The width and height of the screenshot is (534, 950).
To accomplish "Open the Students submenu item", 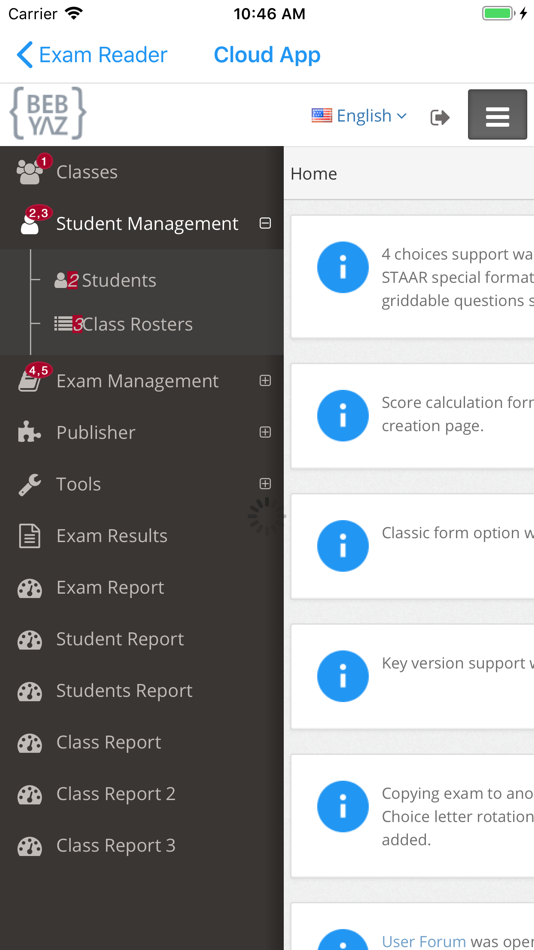I will tap(119, 281).
